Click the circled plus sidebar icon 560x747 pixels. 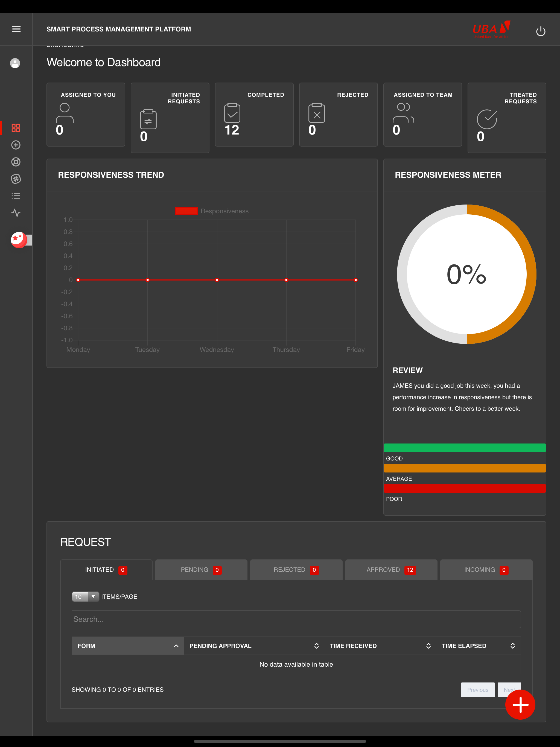click(16, 145)
